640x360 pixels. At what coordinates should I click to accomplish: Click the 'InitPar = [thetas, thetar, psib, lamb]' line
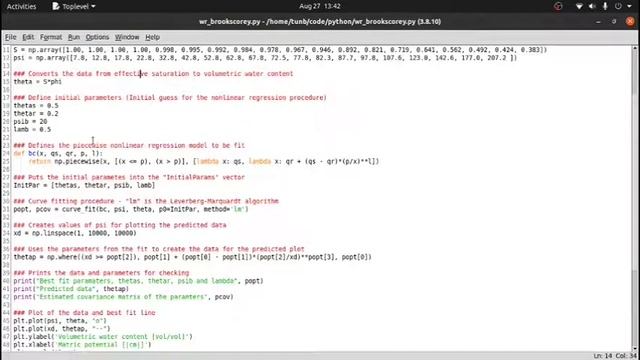pos(84,185)
